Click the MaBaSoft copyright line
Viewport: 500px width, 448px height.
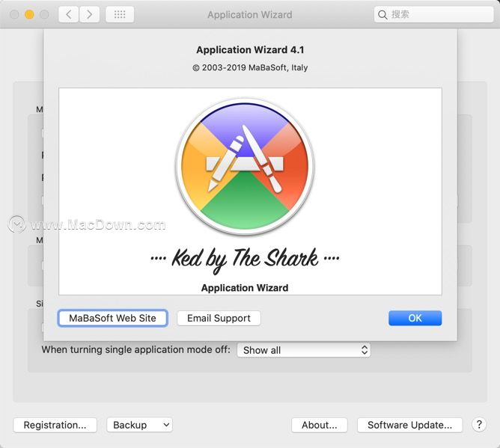[250, 67]
